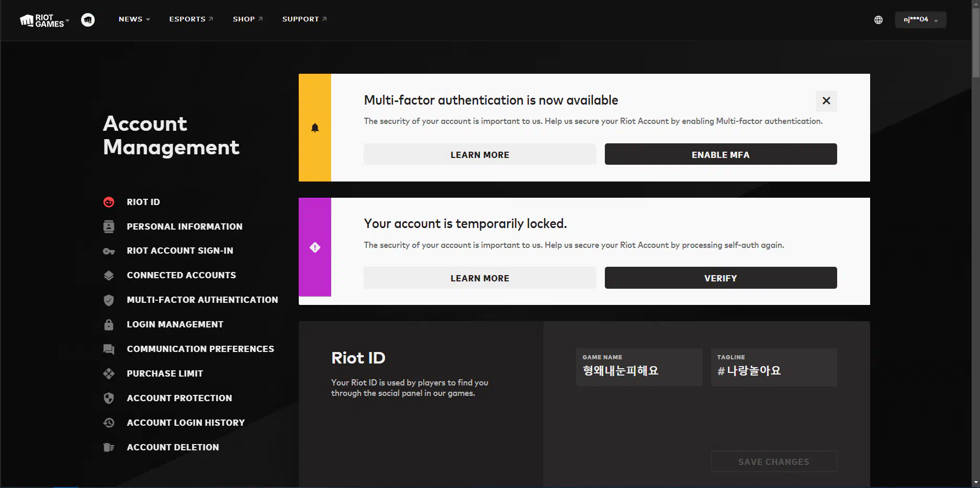Click 'Multi-factor authentication is now available' heading

(491, 100)
